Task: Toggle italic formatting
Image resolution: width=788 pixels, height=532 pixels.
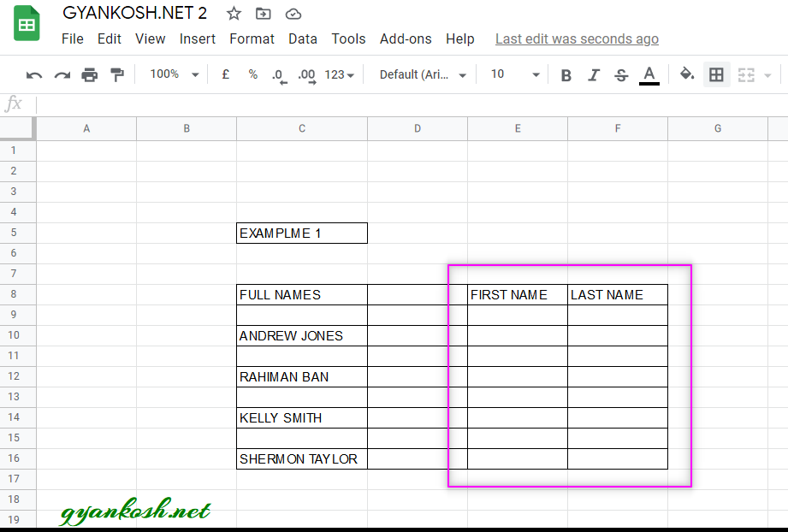Action: [x=594, y=74]
